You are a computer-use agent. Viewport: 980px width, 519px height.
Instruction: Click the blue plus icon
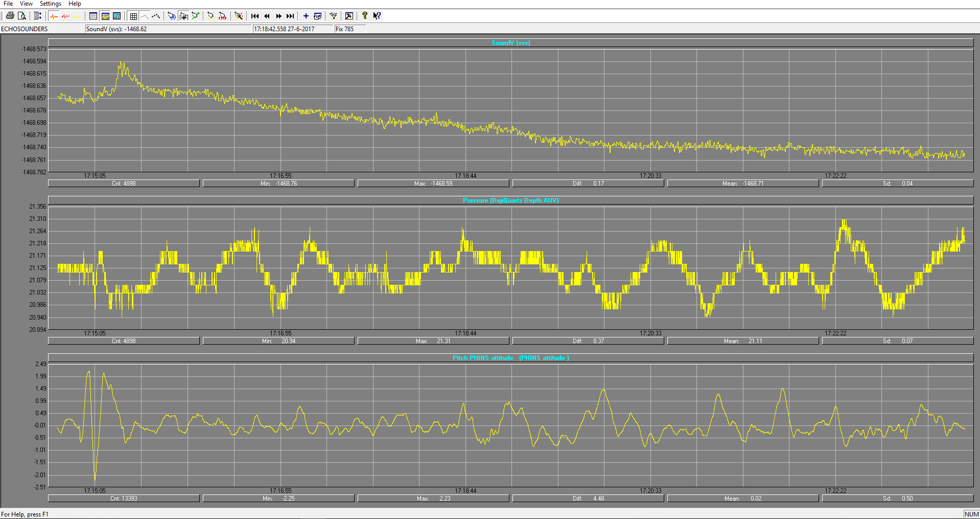coord(306,16)
